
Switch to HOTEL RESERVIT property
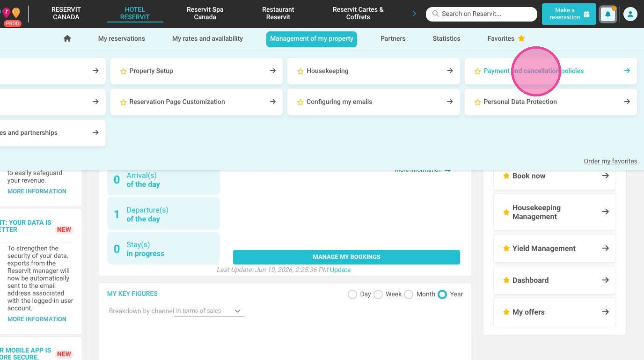(x=135, y=13)
